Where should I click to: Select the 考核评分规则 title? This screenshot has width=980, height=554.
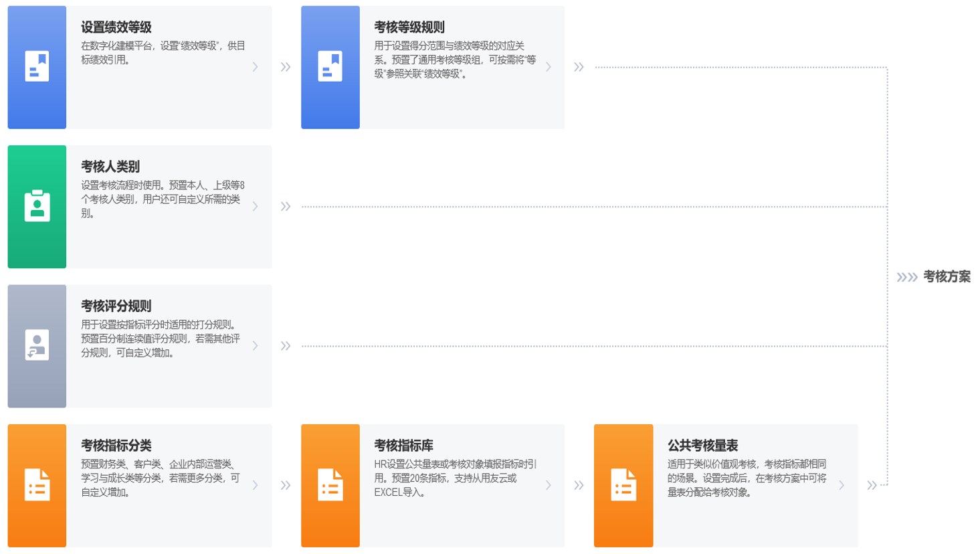(116, 306)
